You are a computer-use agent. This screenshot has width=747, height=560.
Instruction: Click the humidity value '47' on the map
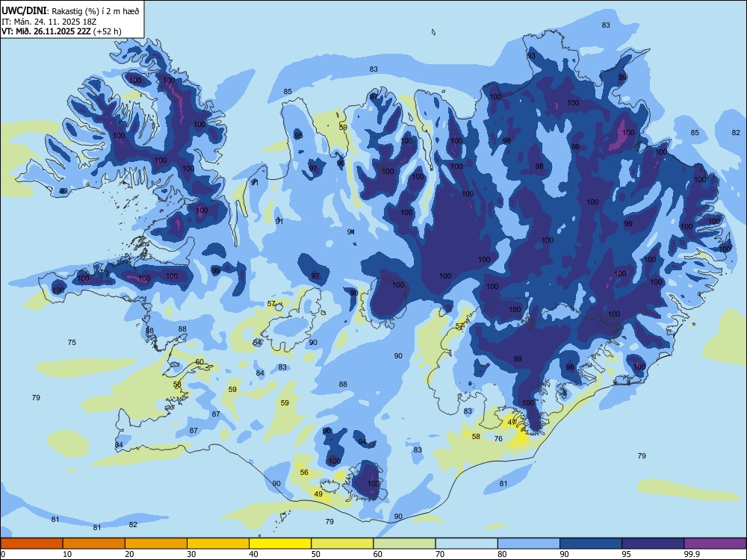[x=512, y=423]
